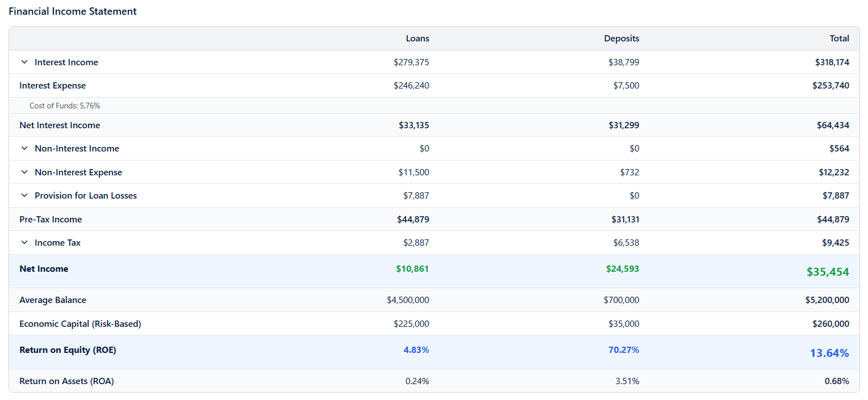Click the Deposits interest income $38,799
This screenshot has height=400, width=868.
[x=624, y=62]
